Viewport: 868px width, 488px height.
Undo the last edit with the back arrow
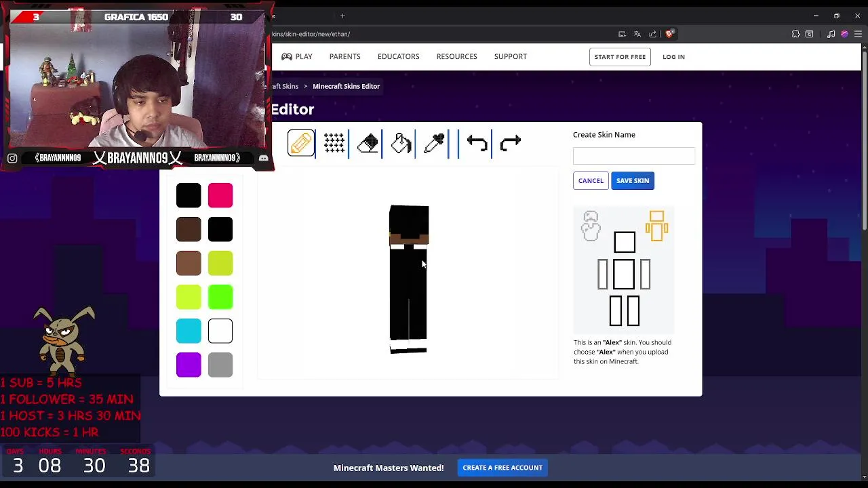477,143
